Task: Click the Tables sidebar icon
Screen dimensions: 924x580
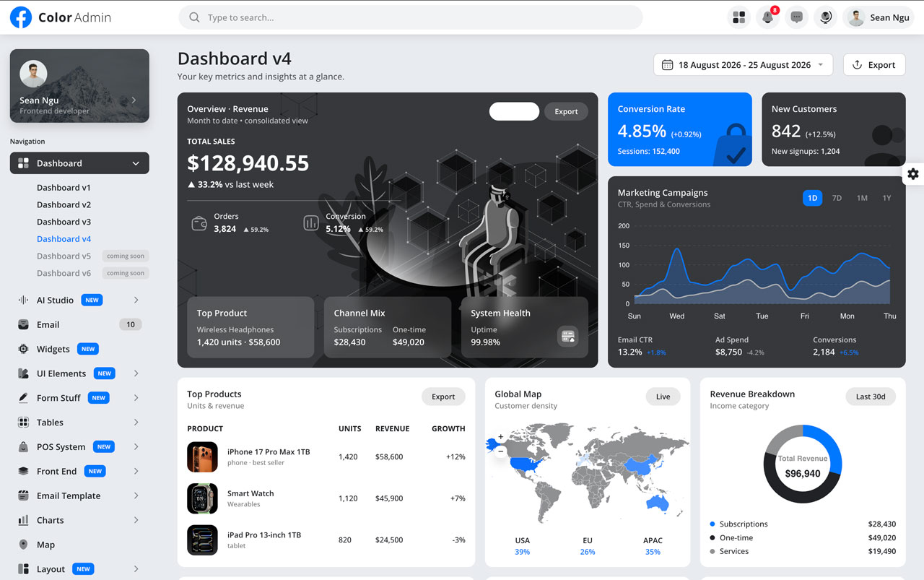Action: click(x=23, y=423)
